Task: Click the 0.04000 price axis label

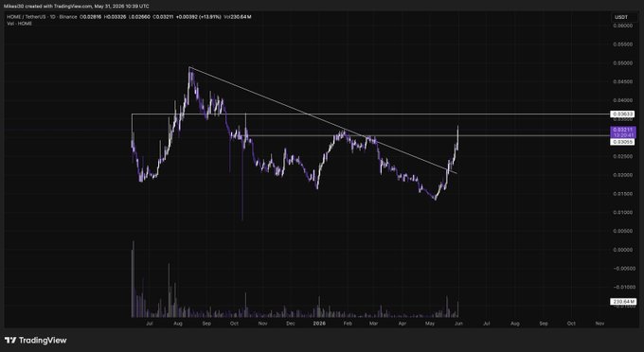Action: pyautogui.click(x=622, y=100)
